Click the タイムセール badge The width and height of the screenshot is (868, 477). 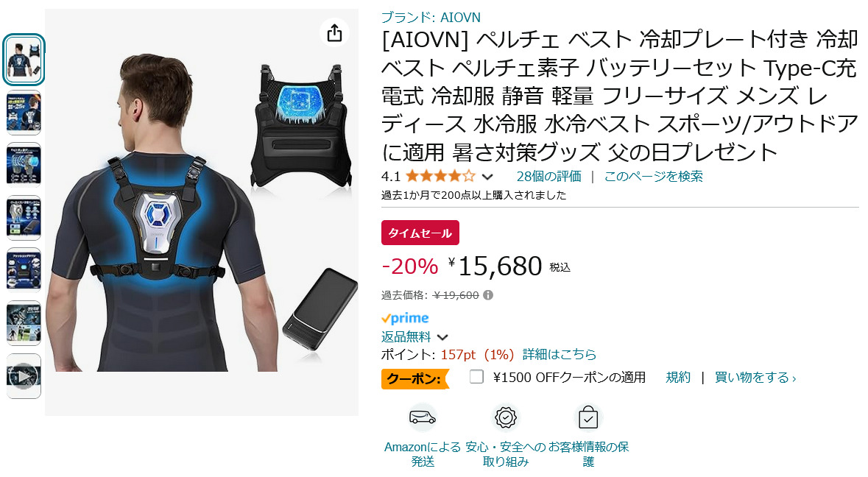coord(420,233)
